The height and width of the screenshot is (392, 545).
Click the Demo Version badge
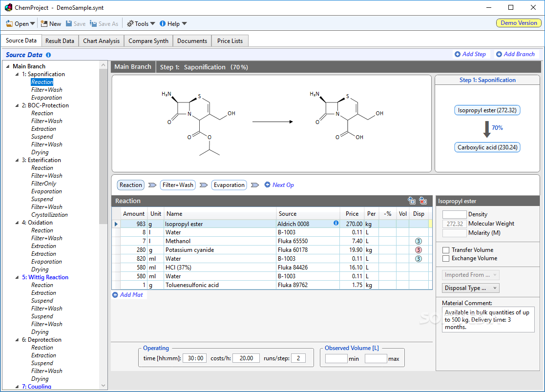pyautogui.click(x=519, y=23)
